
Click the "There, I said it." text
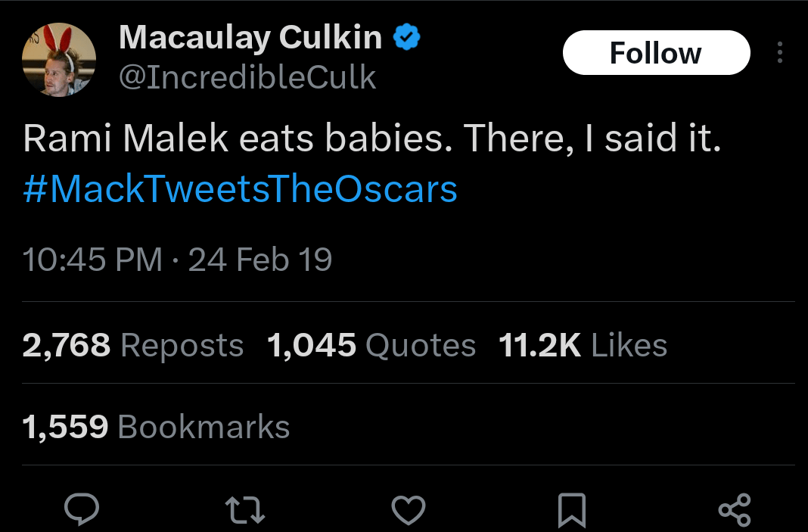(592, 138)
